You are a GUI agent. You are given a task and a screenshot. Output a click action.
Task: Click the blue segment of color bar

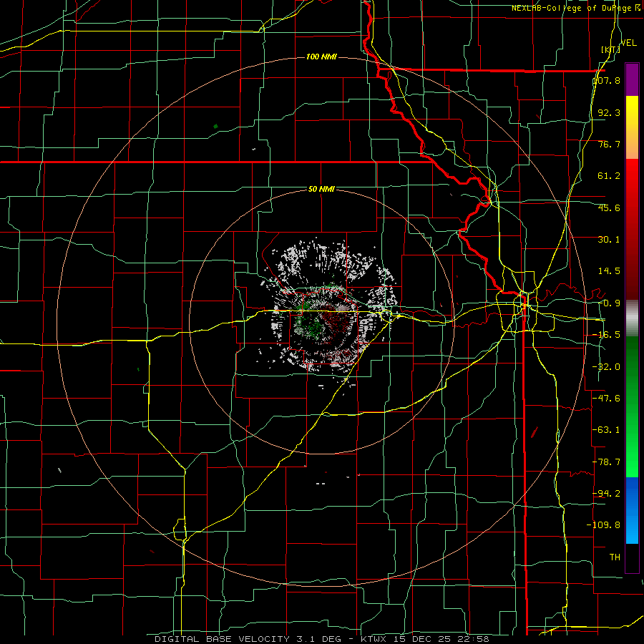(x=632, y=510)
